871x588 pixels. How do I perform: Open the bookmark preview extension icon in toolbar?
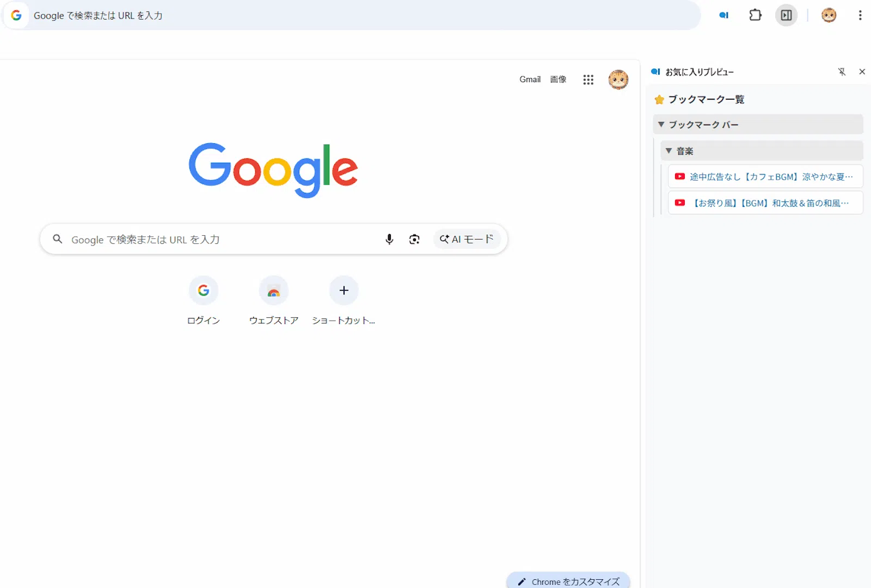[x=724, y=15]
